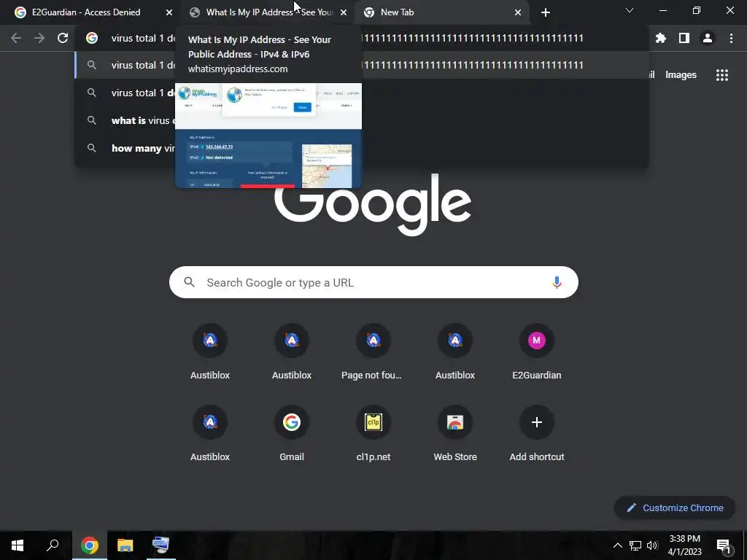747x560 pixels.
Task: Click the Search Google or type a URL box
Action: click(373, 282)
